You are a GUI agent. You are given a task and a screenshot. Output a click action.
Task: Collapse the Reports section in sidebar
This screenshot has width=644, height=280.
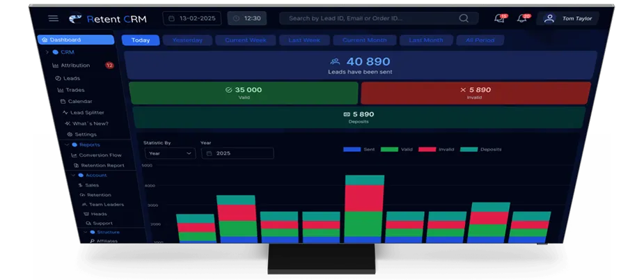pyautogui.click(x=67, y=145)
